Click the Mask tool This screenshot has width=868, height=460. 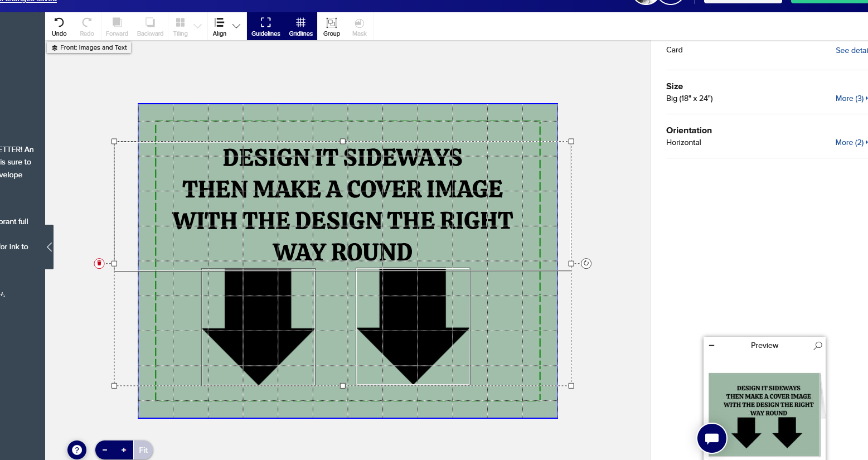click(360, 27)
